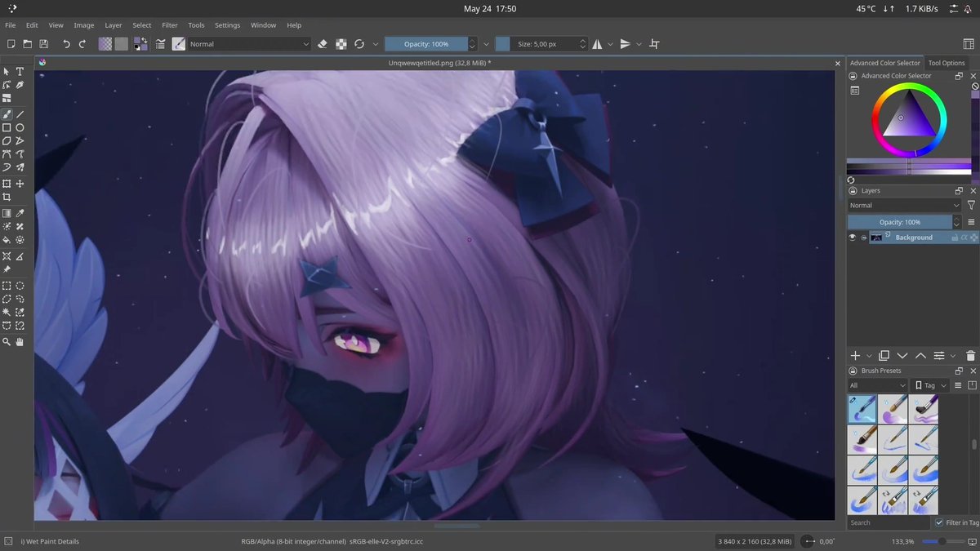Viewport: 980px width, 551px height.
Task: Adjust the brush Size slider
Action: 537,44
